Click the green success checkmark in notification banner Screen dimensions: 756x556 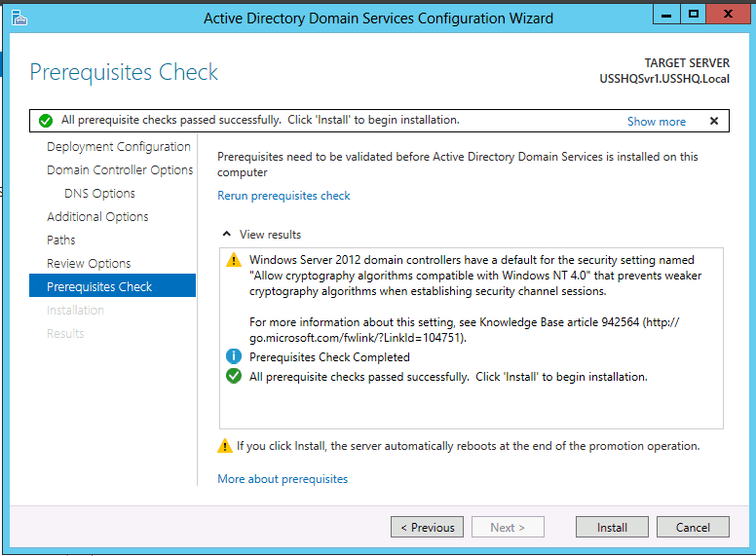coord(46,121)
